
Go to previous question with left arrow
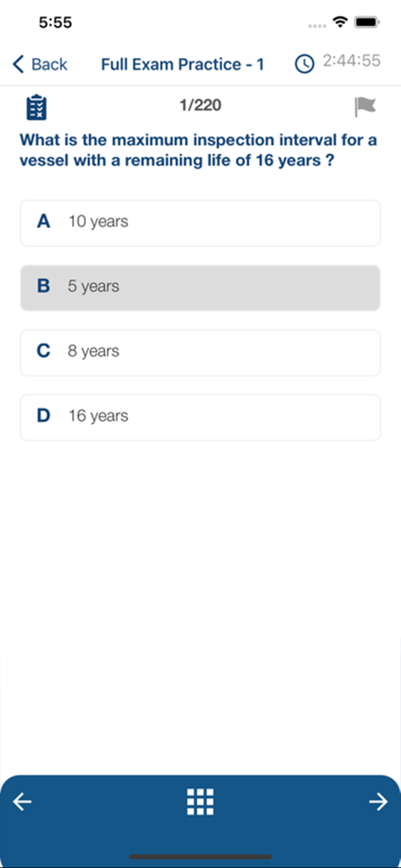tap(23, 801)
